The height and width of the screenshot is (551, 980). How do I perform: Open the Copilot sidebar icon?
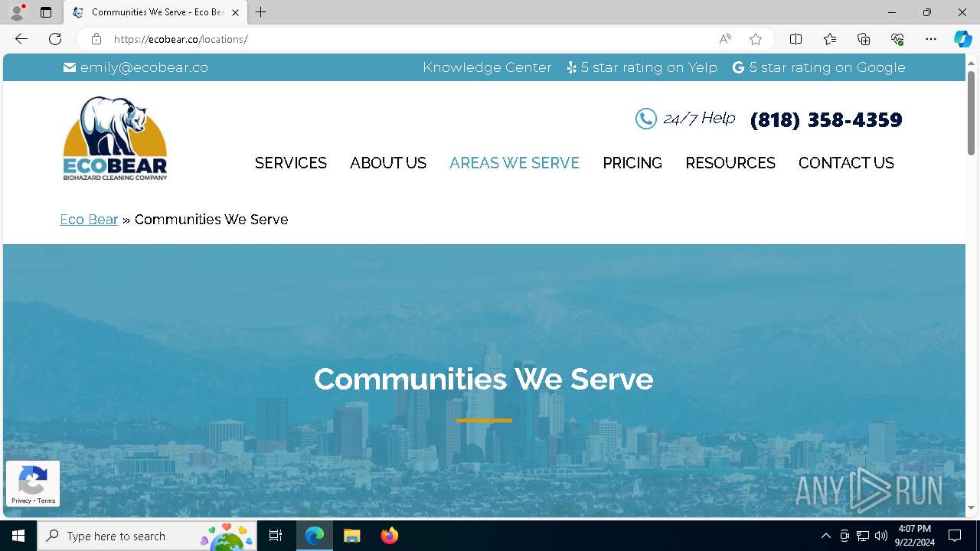coord(962,39)
